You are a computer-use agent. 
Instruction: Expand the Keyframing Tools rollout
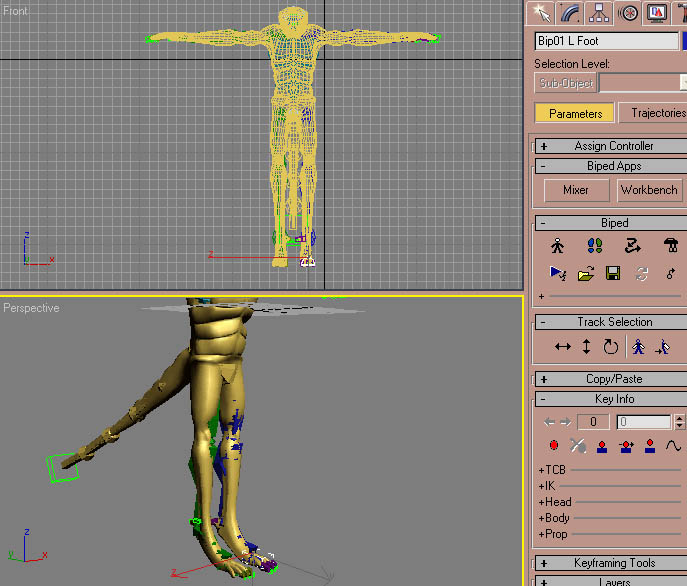[x=609, y=564]
